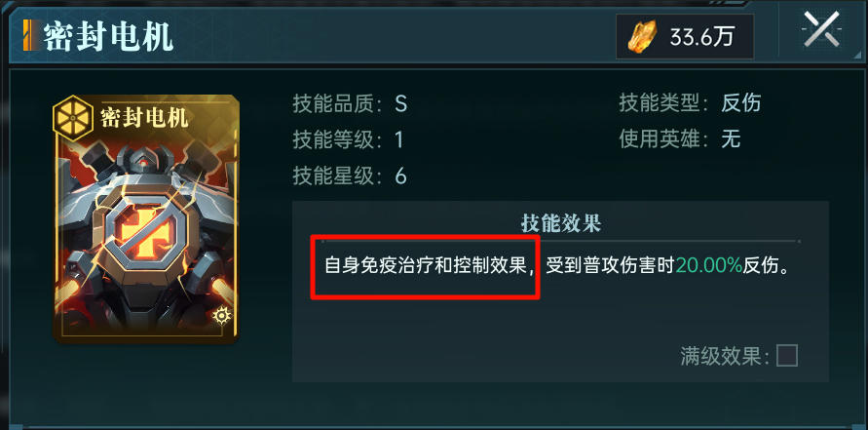Click the orange bar beside 密封电机 title
The height and width of the screenshot is (430, 868).
pos(27,35)
